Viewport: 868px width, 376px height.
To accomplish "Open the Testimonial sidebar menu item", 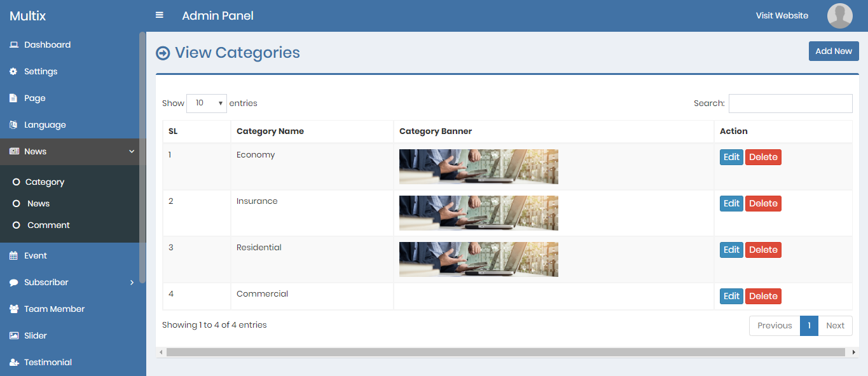I will [48, 363].
